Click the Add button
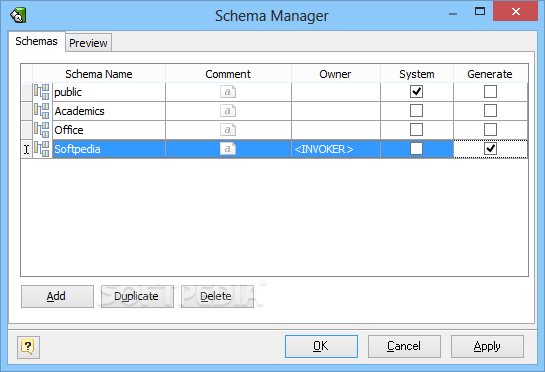This screenshot has width=545, height=372. tap(57, 297)
